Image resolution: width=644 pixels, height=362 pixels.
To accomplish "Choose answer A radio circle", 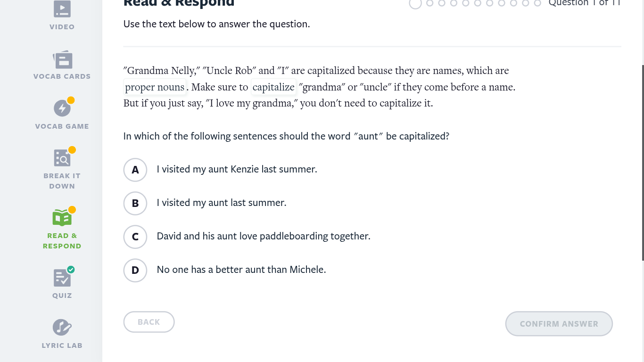I will point(135,170).
